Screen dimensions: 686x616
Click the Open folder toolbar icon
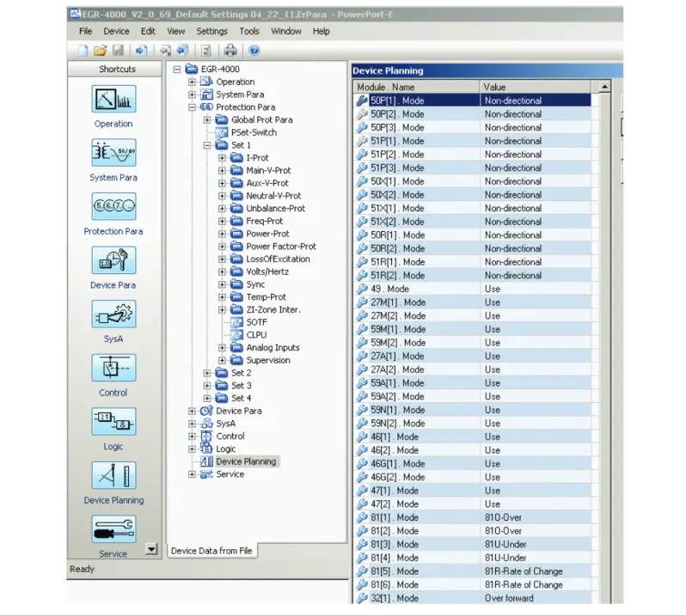(x=101, y=51)
